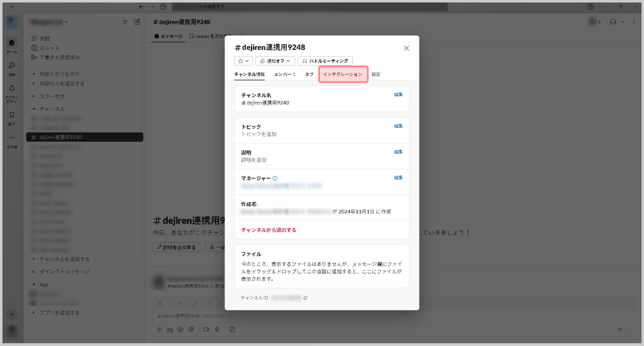Record an audio clip with the microphone
Image resolution: width=644 pixels, height=346 pixels.
217,330
